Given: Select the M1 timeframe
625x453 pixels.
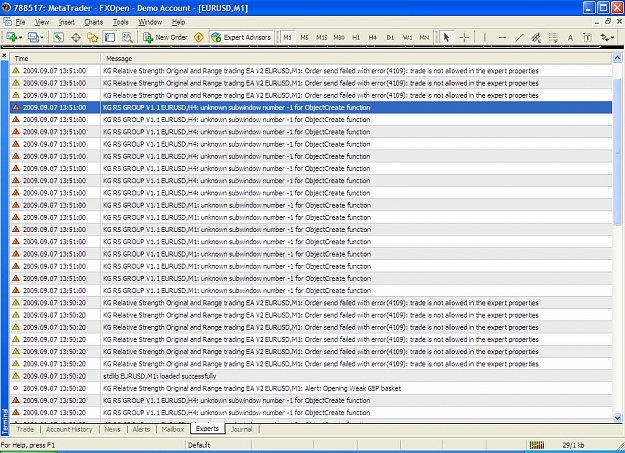Looking at the screenshot, I should [x=287, y=37].
